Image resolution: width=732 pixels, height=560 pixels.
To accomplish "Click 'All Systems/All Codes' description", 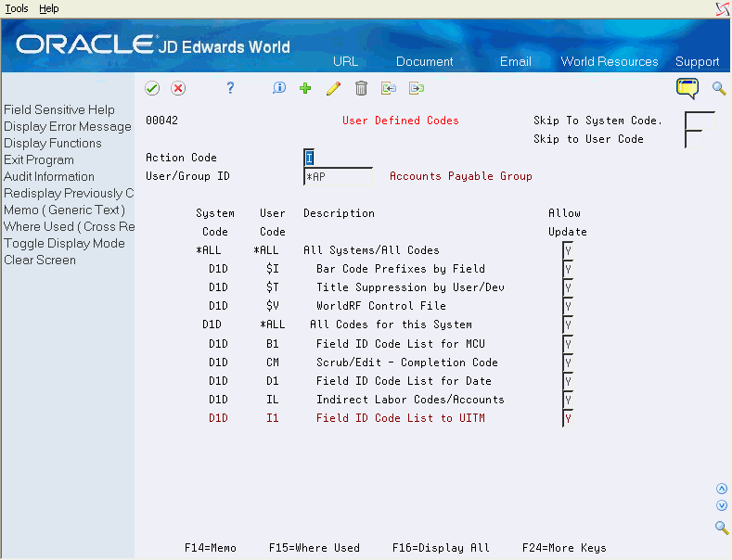I will point(371,250).
